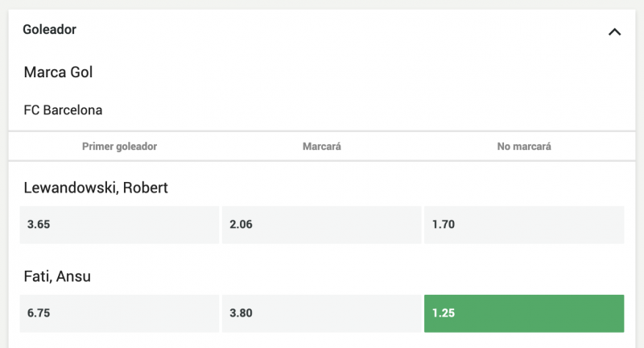Click the 3.65 odds box
The width and height of the screenshot is (644, 348).
pos(119,225)
